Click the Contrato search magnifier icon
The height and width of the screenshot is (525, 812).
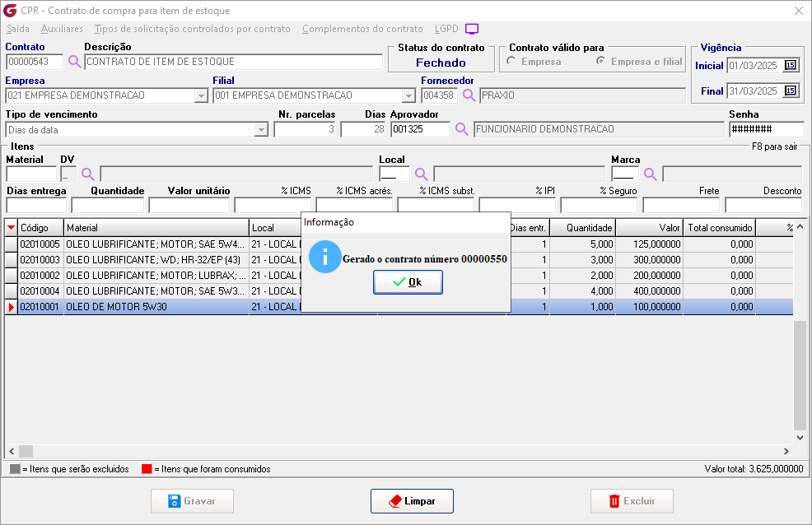(x=75, y=62)
